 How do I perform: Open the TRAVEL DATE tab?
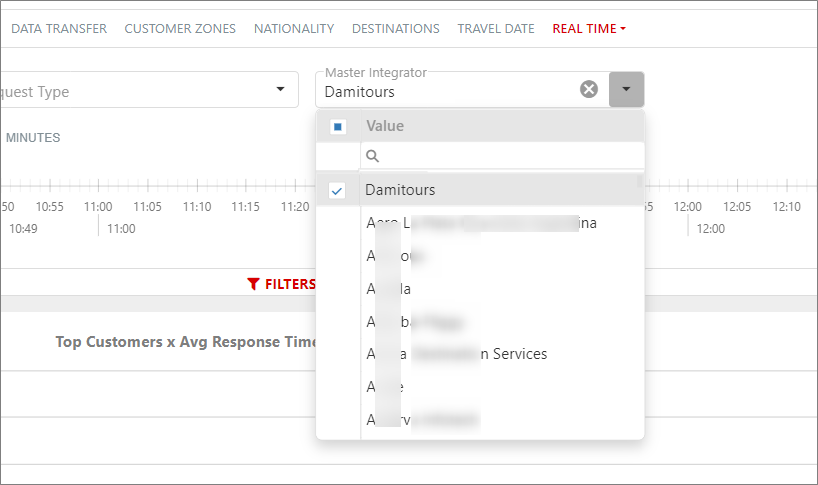(x=496, y=29)
